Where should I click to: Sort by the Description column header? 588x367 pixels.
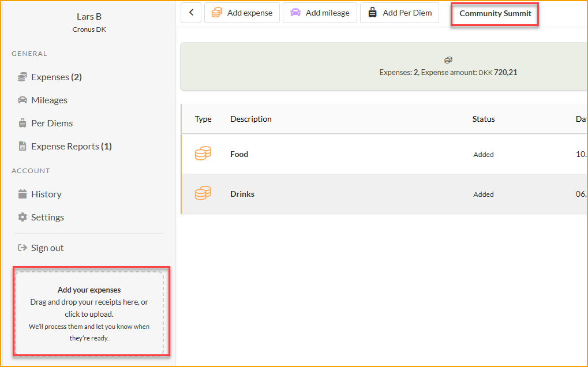pyautogui.click(x=250, y=119)
